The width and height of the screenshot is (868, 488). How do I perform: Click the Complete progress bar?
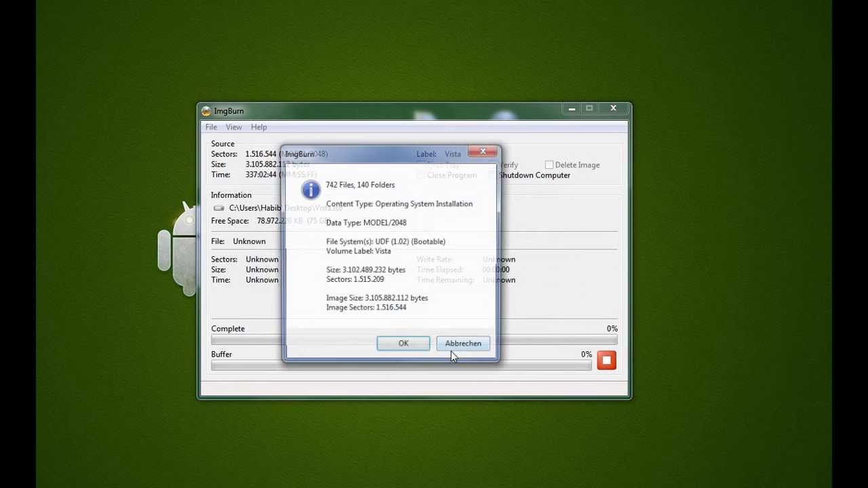414,340
